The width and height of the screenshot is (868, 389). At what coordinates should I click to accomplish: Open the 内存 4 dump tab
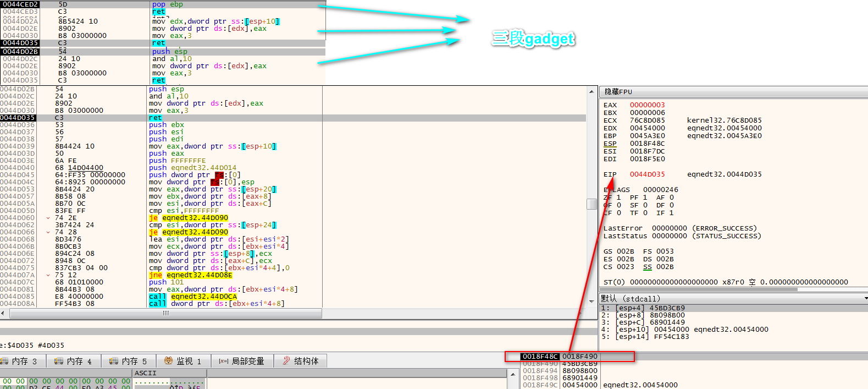point(73,361)
